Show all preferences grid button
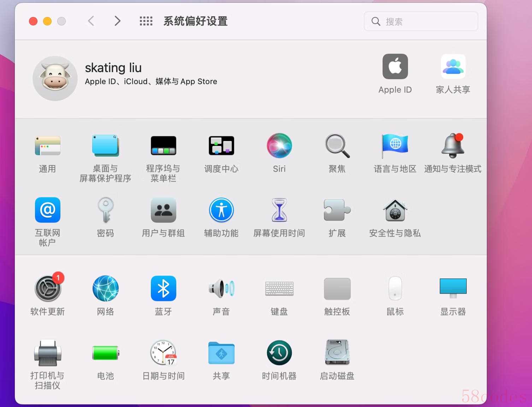 (x=146, y=21)
